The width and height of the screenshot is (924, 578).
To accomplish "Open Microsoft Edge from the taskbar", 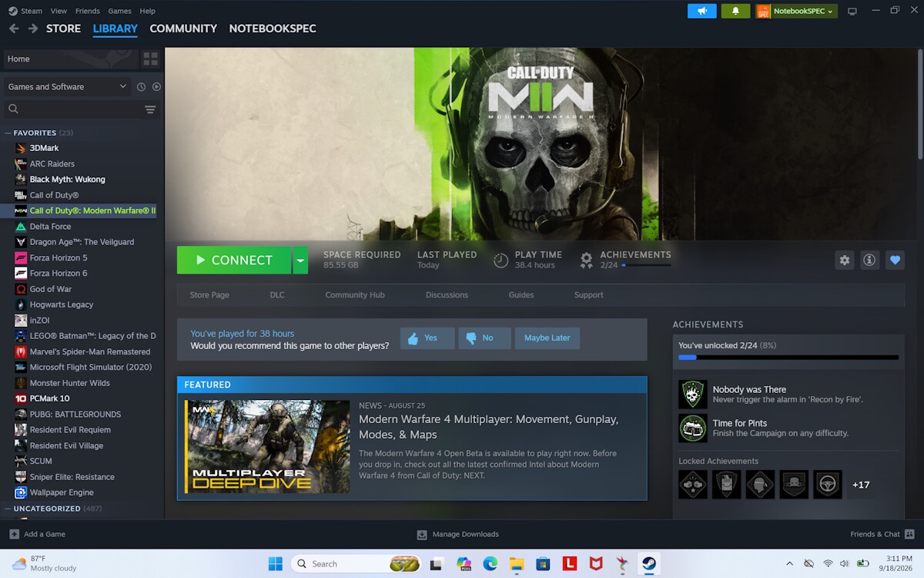I will click(x=490, y=563).
